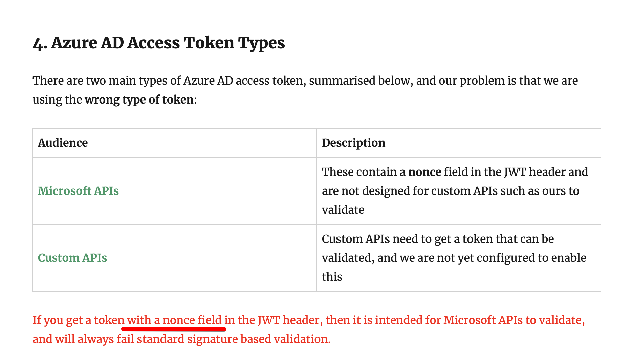Screen dimensions: 633x364
Task: Click the Description column header
Action: click(x=353, y=143)
